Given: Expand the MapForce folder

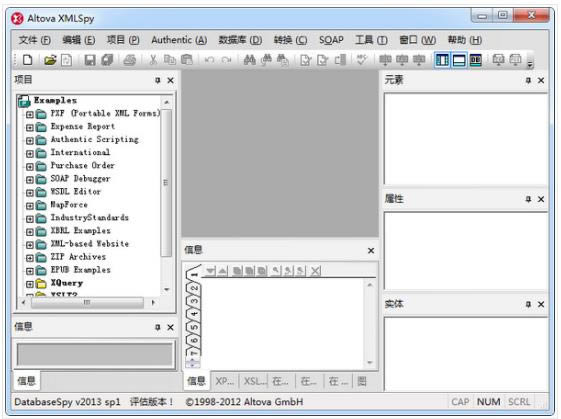Looking at the screenshot, I should tap(30, 206).
